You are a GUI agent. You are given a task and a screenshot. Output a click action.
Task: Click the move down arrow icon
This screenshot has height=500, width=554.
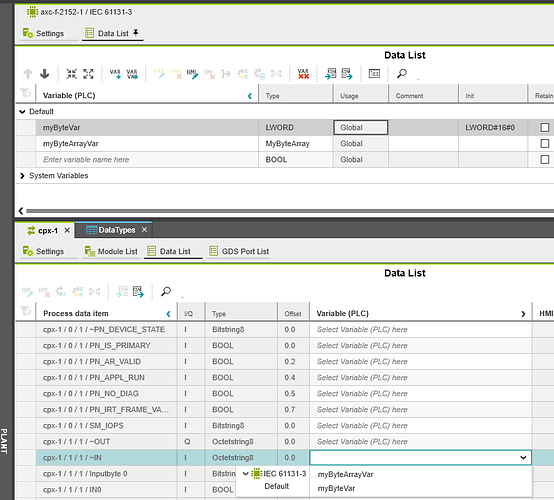[45, 74]
